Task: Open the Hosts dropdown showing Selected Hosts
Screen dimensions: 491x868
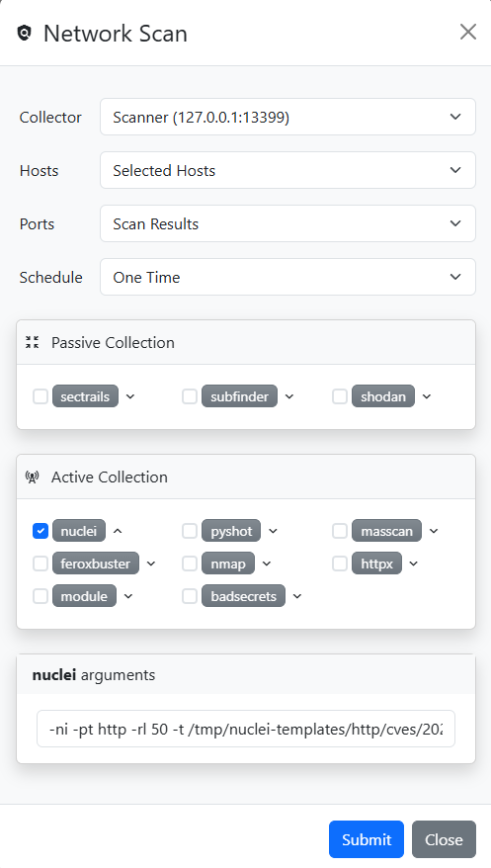Action: [x=287, y=170]
